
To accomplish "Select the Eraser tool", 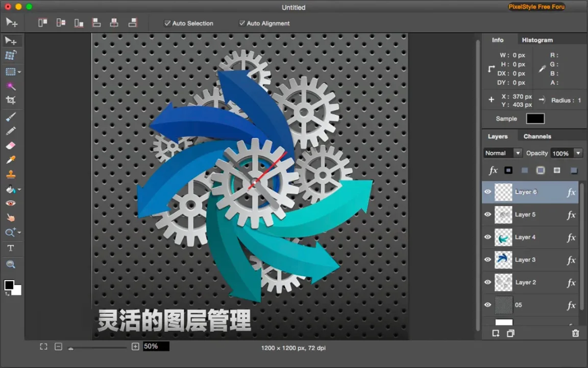I will pos(11,145).
